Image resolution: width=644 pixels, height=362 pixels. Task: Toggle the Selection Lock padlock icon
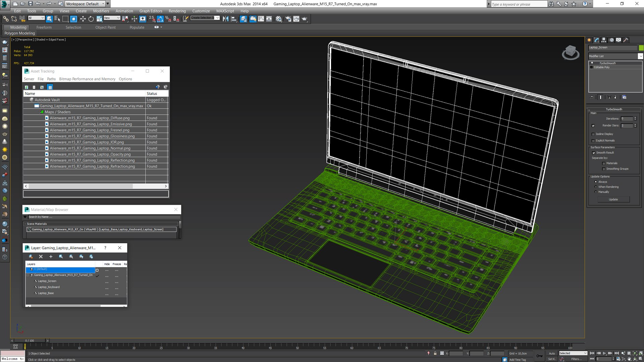[x=435, y=353]
